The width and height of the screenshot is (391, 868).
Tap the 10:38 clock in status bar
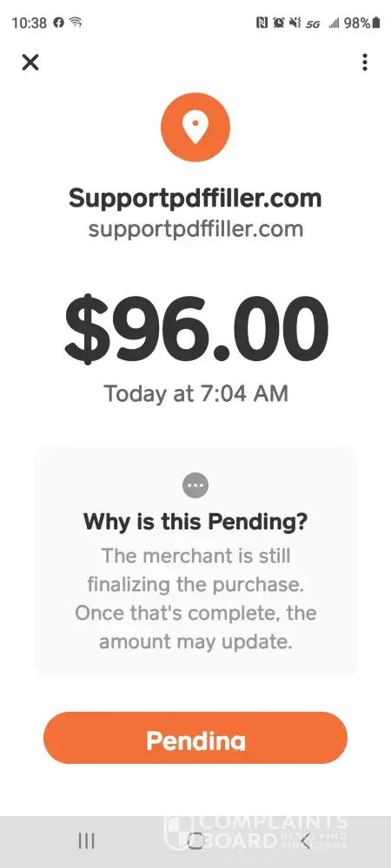click(30, 23)
